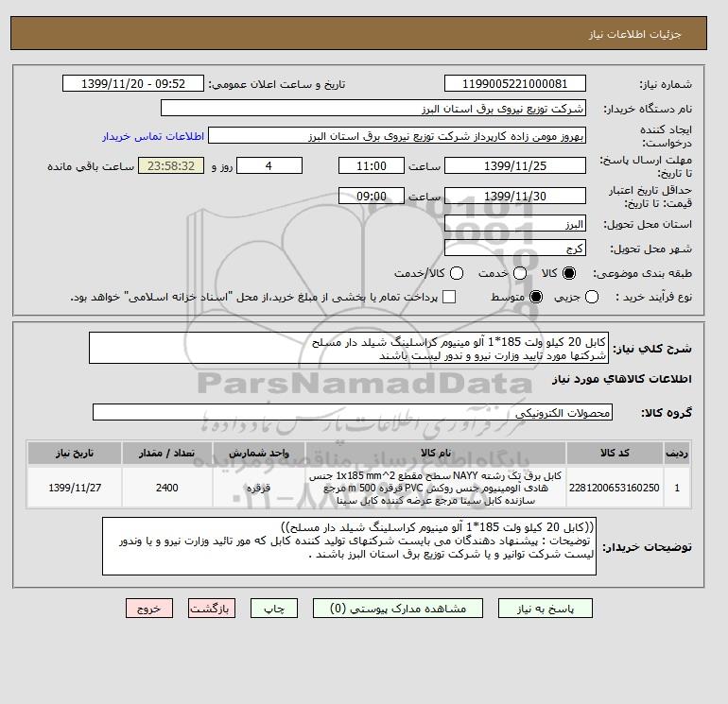Select the خدمت radio option
The width and height of the screenshot is (728, 704).
click(x=520, y=273)
